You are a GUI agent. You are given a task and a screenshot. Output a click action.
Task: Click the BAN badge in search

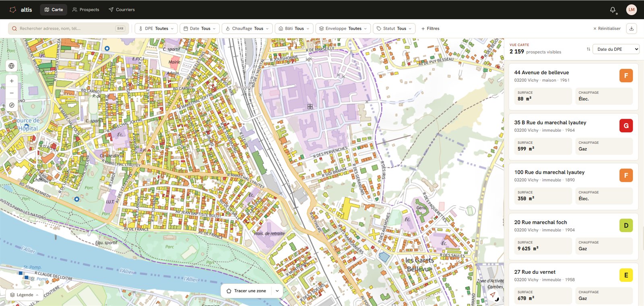[x=120, y=29]
